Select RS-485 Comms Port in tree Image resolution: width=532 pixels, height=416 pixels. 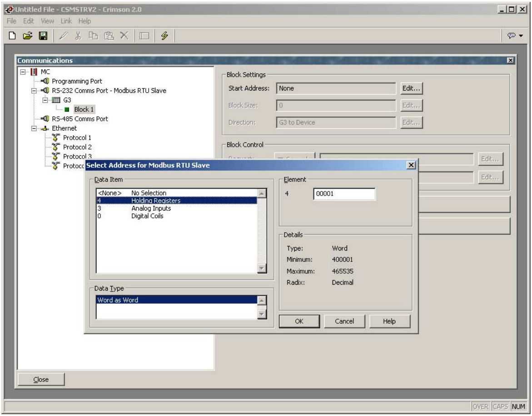pyautogui.click(x=80, y=119)
